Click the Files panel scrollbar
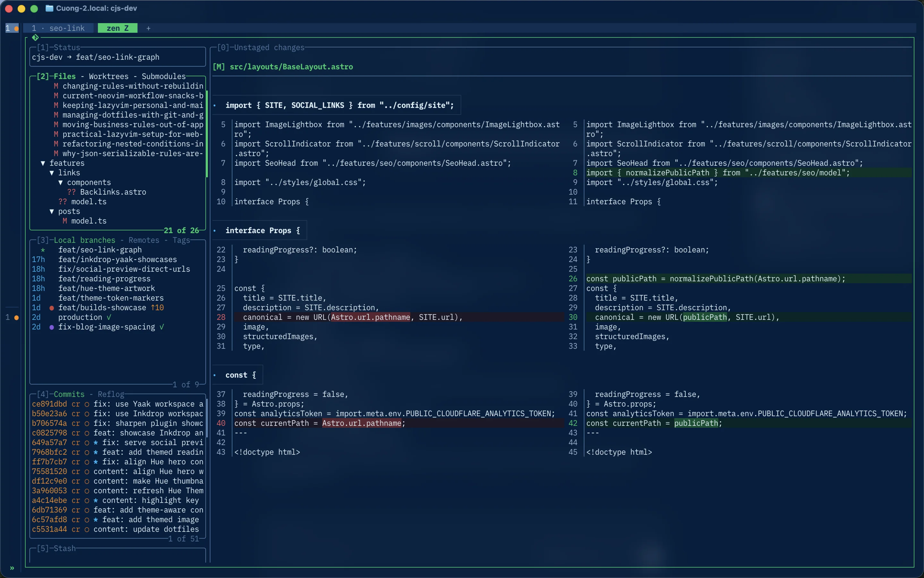The height and width of the screenshot is (578, 924). 207,134
